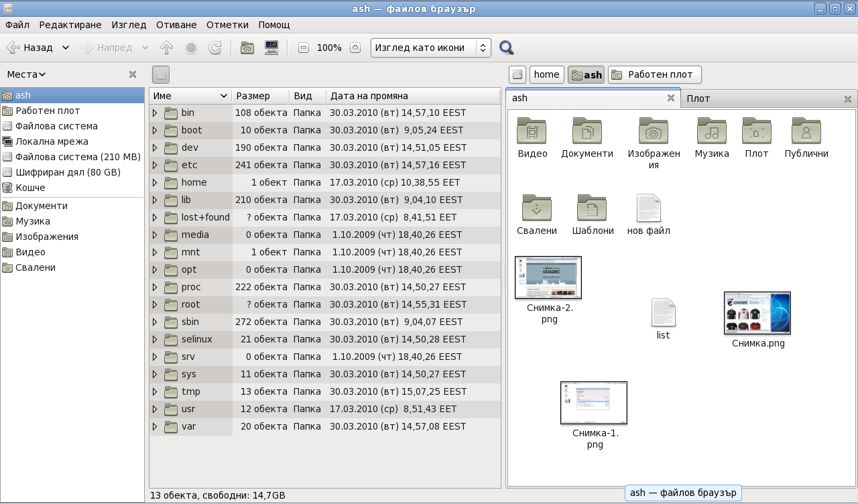The image size is (858, 504).
Task: Select the Видео folder icon
Action: 532,131
